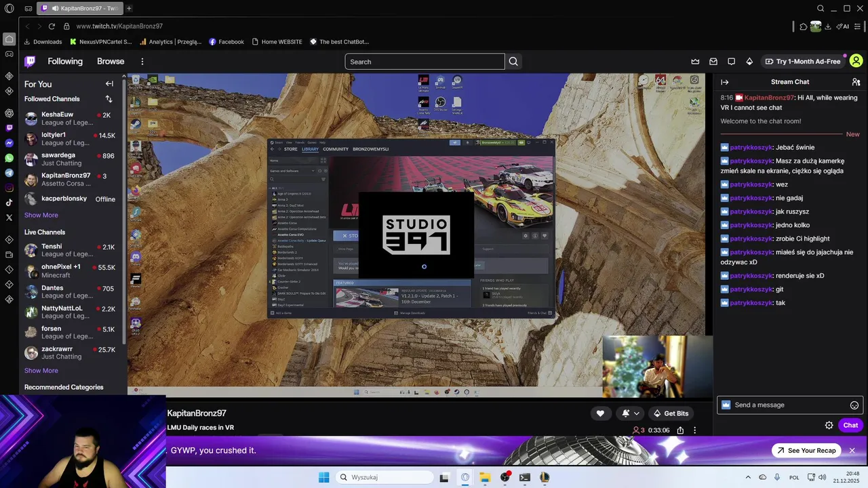Open Downloads bookmark
The width and height of the screenshot is (868, 488).
click(x=43, y=41)
